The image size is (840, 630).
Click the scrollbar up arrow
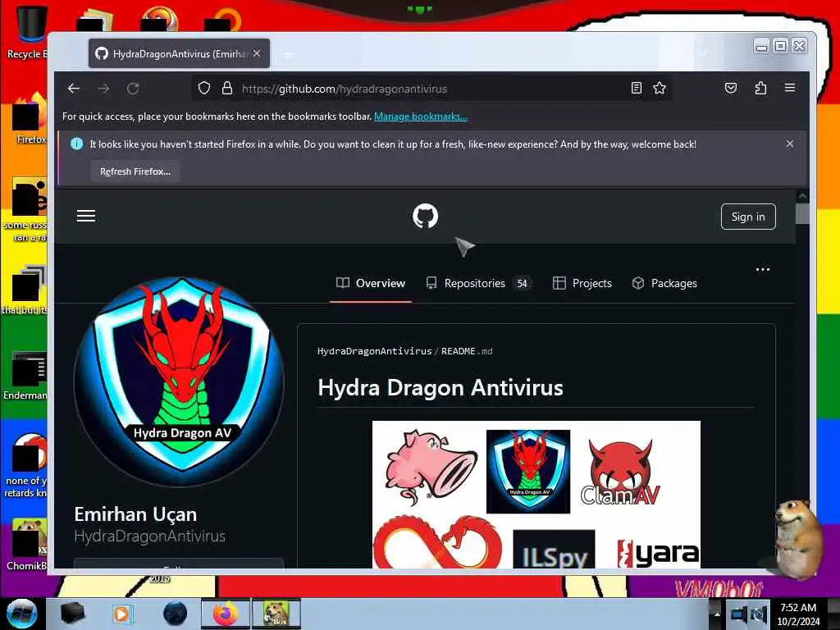pyautogui.click(x=802, y=196)
